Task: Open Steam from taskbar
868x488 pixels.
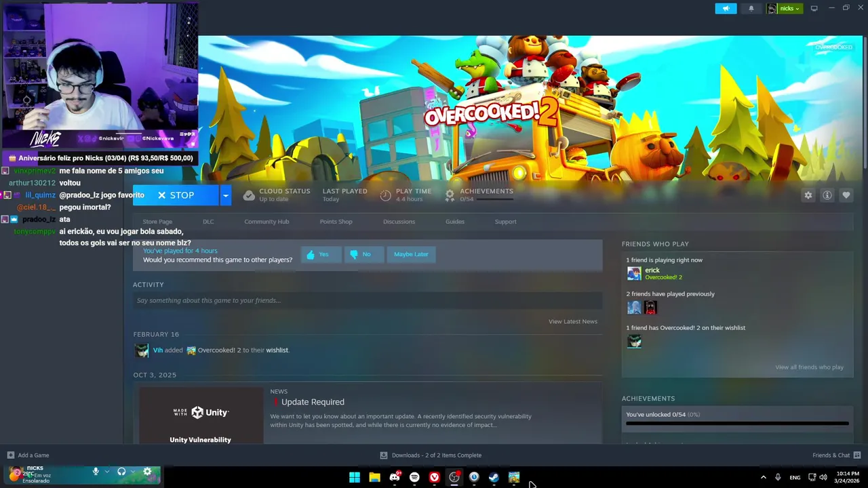Action: (494, 477)
